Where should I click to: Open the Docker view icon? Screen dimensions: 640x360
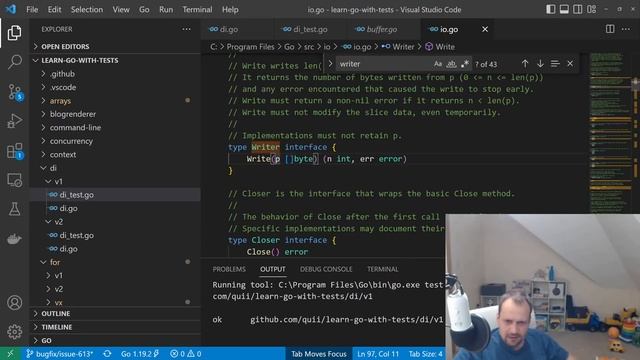tap(14, 239)
